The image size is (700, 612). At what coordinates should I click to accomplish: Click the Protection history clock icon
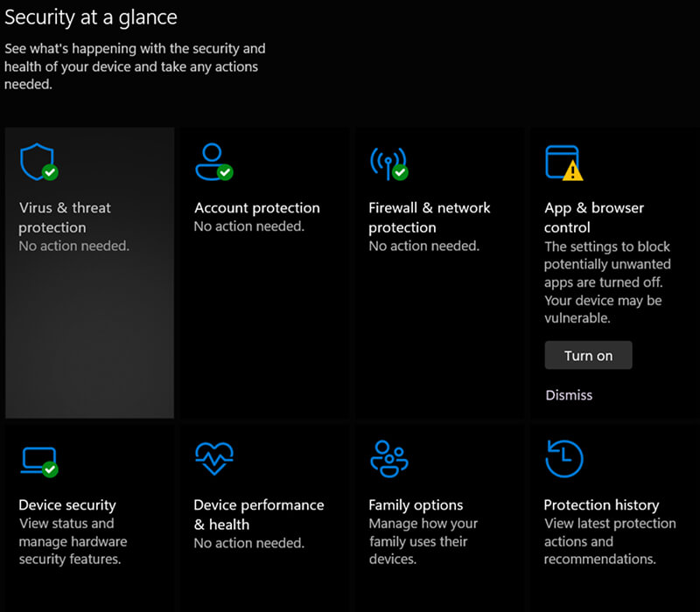click(564, 458)
